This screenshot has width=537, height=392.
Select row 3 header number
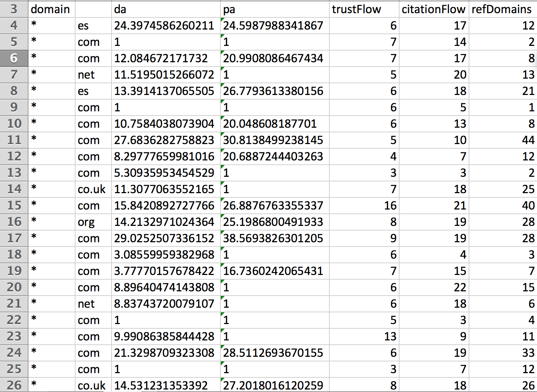click(x=14, y=9)
